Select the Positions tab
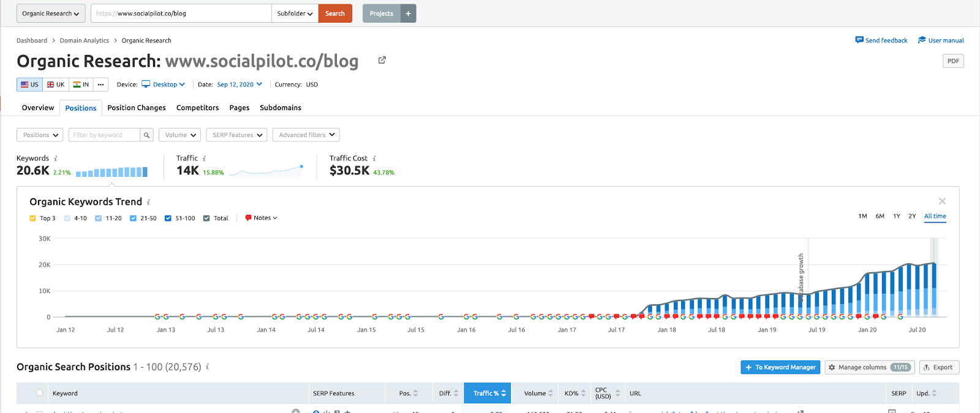This screenshot has width=980, height=413. point(81,108)
